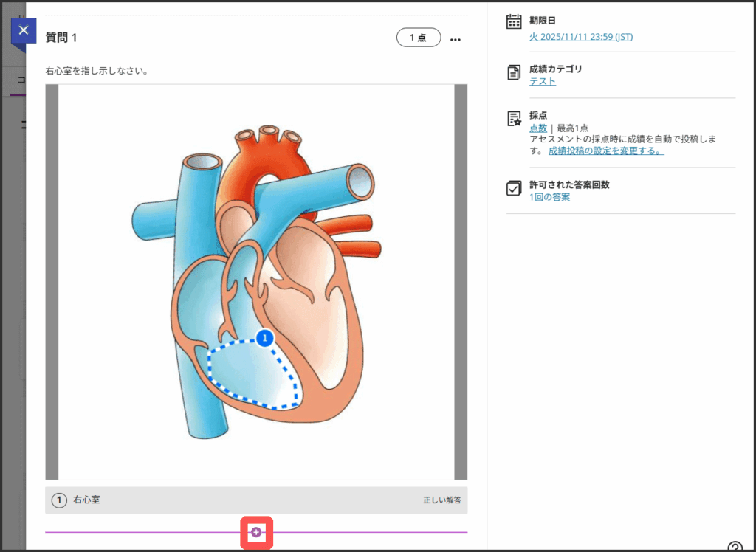Click the 1回の答案 attempts link

tap(549, 197)
